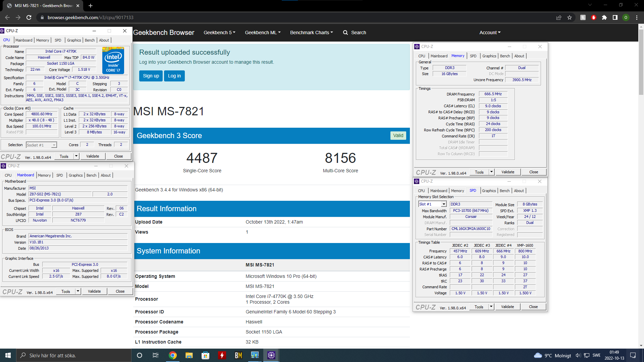Viewport: 644px width, 362px height.
Task: Open the Honey extension icon
Action: tap(583, 17)
